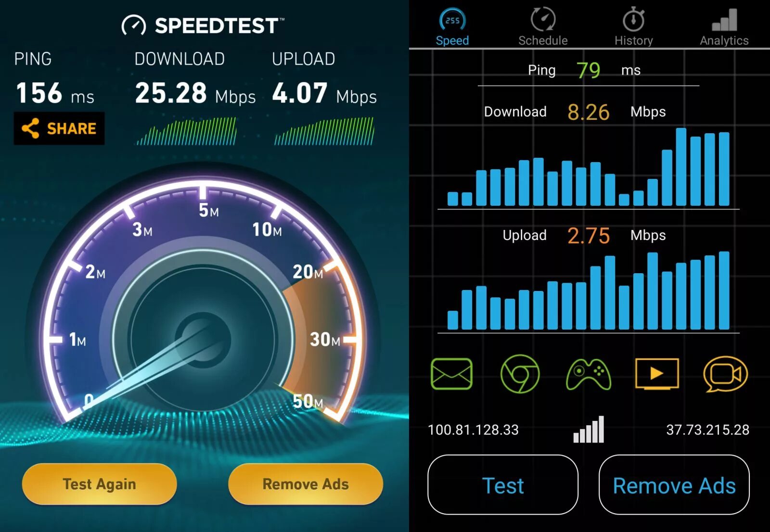Click the email envelope icon
The width and height of the screenshot is (770, 532).
click(x=451, y=374)
